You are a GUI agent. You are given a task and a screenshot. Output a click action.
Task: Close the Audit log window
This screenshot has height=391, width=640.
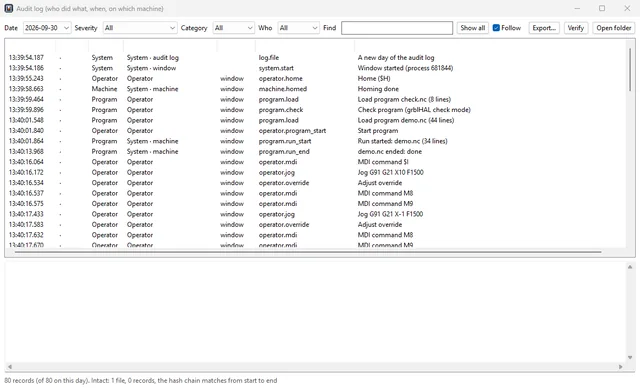pos(627,8)
